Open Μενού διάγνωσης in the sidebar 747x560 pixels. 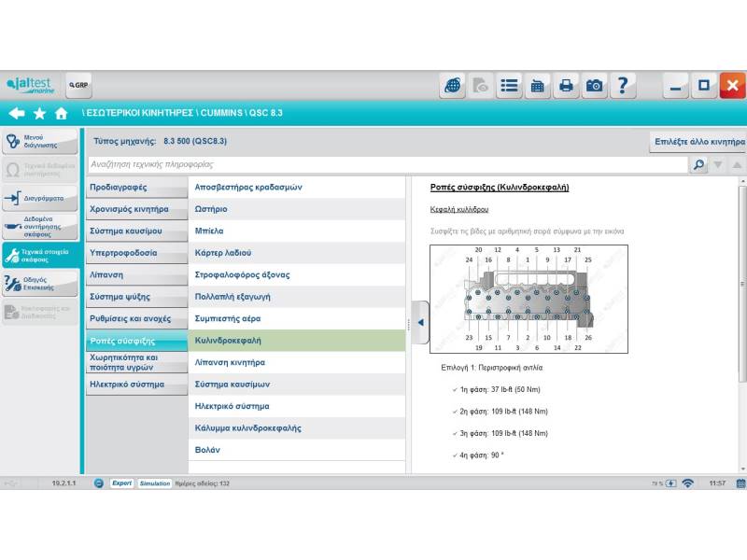[40, 142]
